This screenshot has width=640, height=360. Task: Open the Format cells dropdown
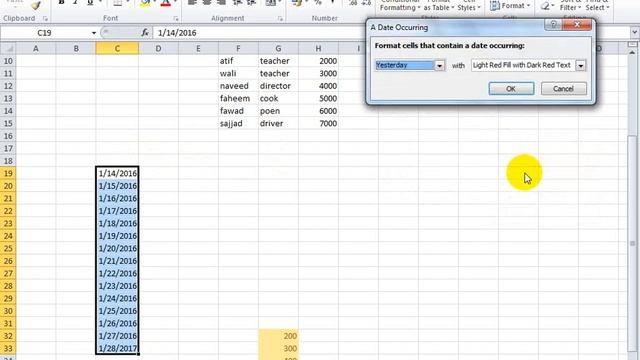click(510, 6)
